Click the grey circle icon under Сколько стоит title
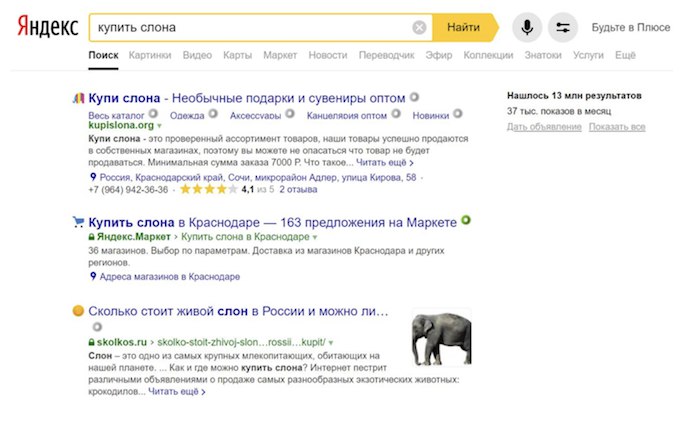Viewport: 700px width, 424px height. [97, 327]
